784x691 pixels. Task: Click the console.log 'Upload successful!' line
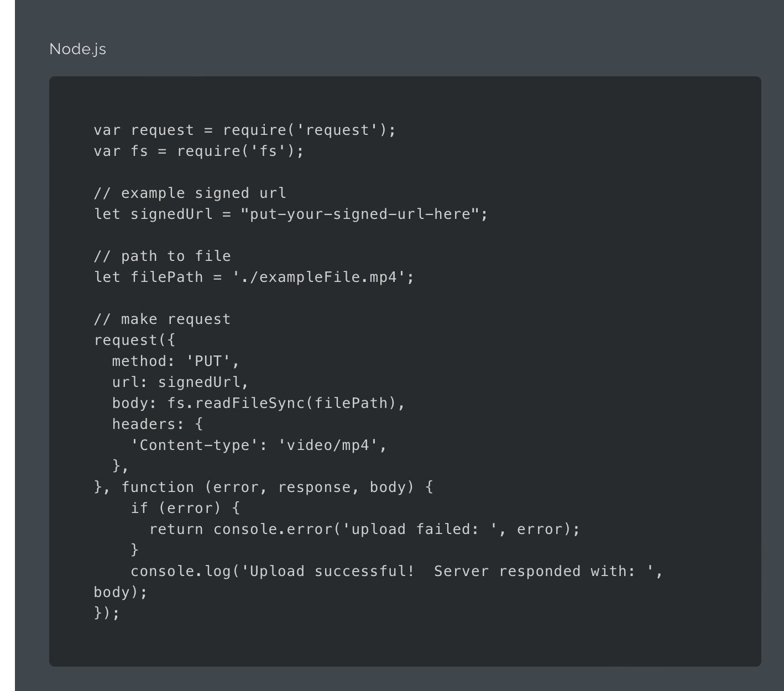(x=396, y=572)
